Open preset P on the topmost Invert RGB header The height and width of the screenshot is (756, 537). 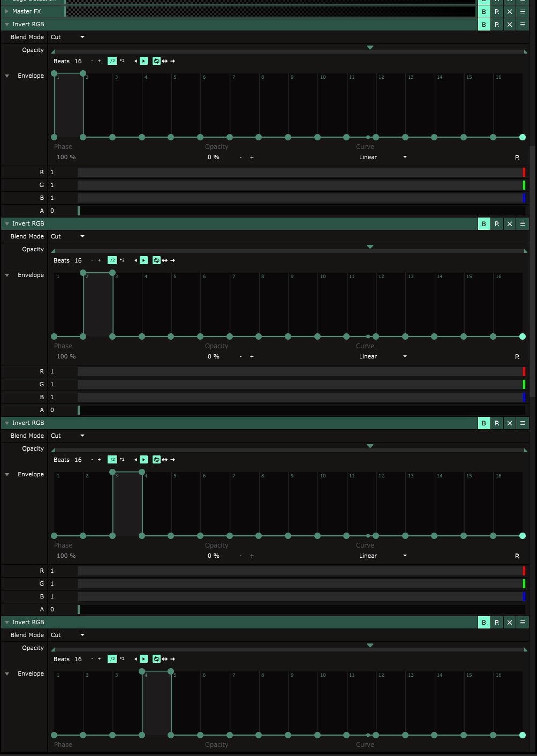point(496,24)
